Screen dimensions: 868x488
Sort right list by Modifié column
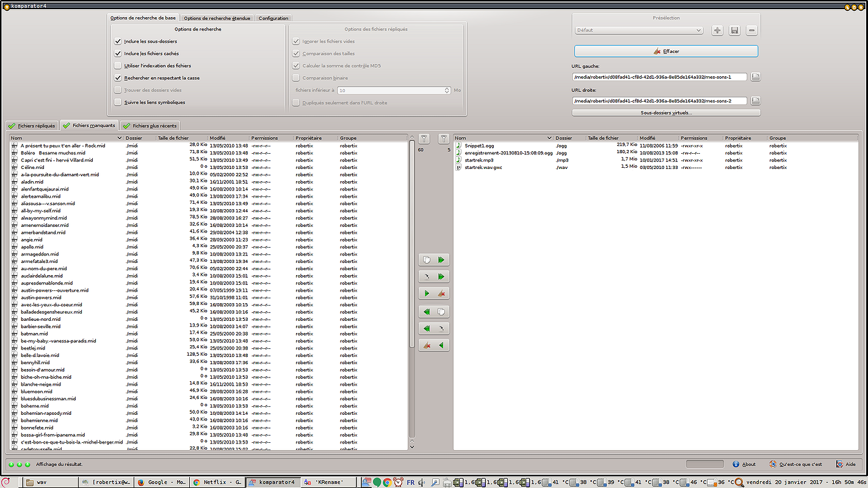[659, 138]
